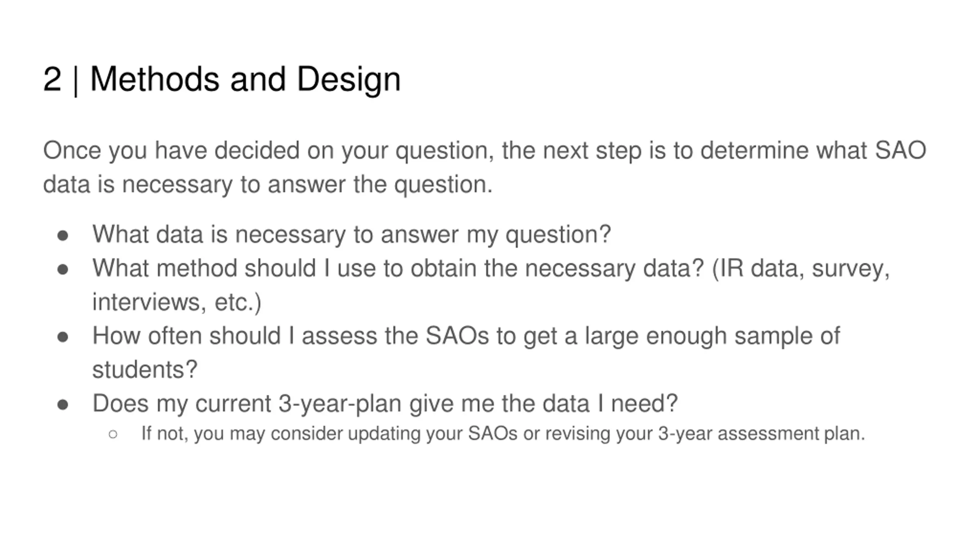Click the '2 | Methods and Design' slide title
The image size is (980, 551).
[x=222, y=79]
